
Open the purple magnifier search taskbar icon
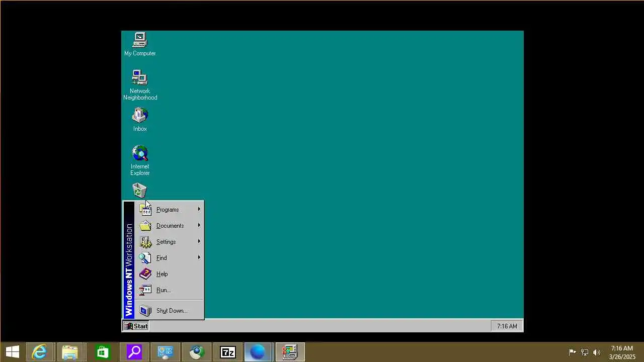134,352
